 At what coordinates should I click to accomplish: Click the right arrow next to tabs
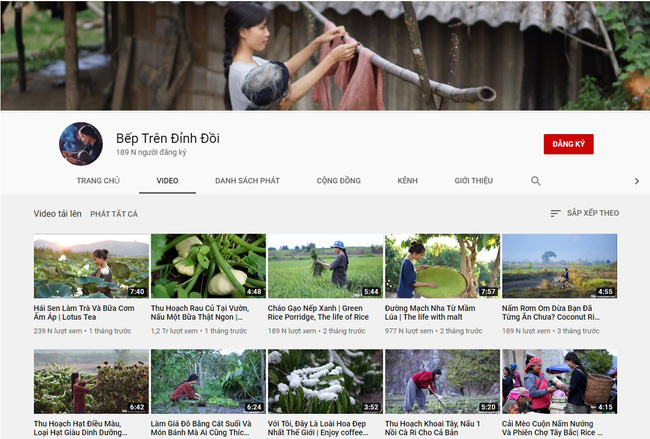click(x=637, y=181)
